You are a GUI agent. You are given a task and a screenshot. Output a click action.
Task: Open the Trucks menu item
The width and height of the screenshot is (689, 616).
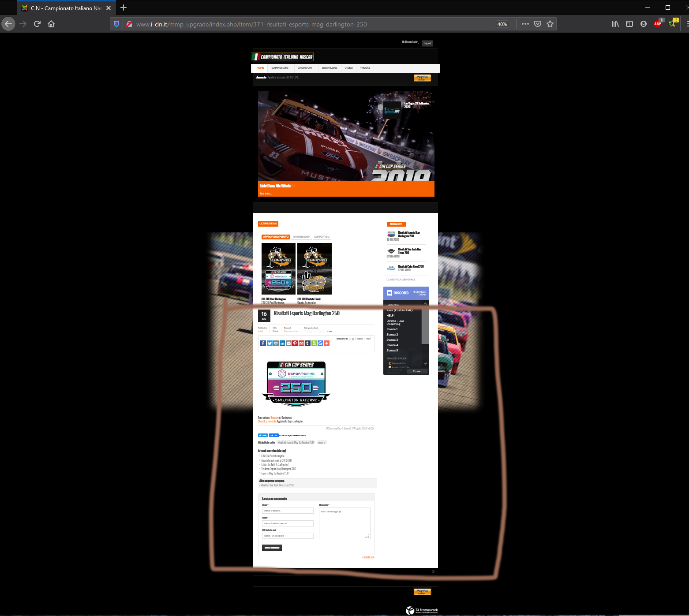[365, 68]
